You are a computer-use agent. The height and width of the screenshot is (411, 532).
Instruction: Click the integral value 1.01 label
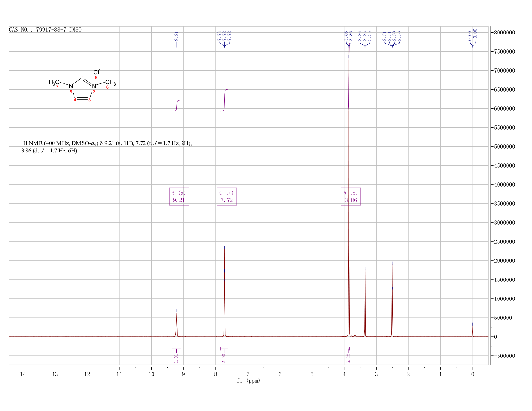click(176, 358)
